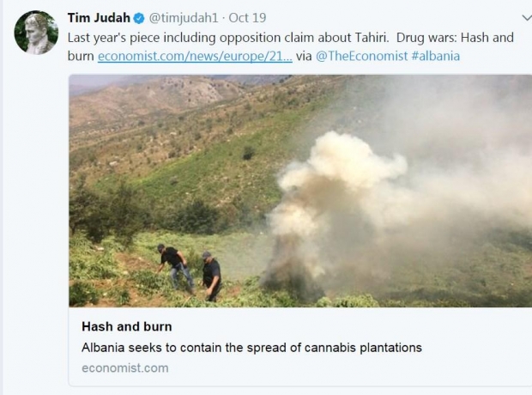The width and height of the screenshot is (532, 395).
Task: Browse the #albania hashtag
Action: (436, 56)
